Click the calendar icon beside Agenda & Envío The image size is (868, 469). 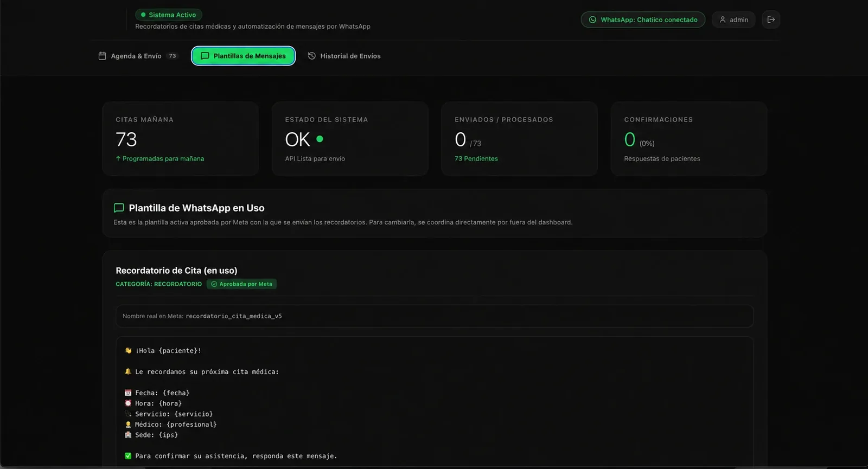point(102,56)
